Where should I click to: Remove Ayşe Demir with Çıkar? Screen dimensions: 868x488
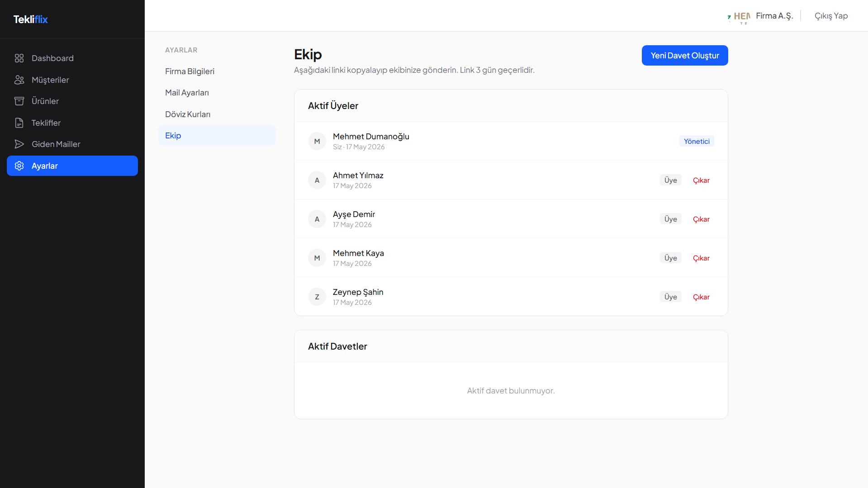[x=701, y=219]
